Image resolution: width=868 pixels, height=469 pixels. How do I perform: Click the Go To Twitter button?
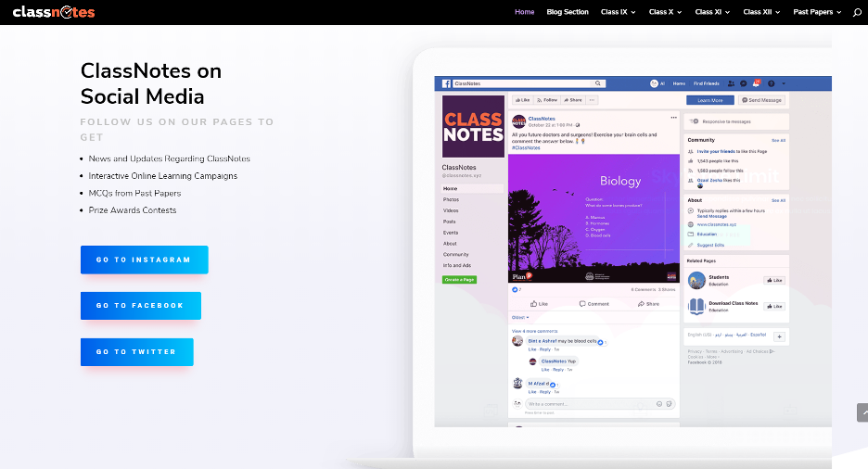coord(136,352)
